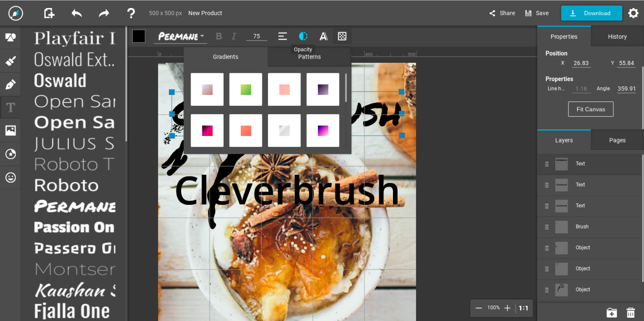The width and height of the screenshot is (644, 321).
Task: Edit the Angle value field
Action: click(627, 89)
